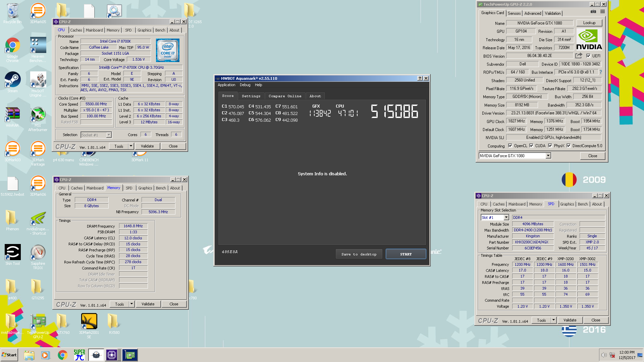
Task: Open the Application menu in Aquamark
Action: tap(226, 85)
